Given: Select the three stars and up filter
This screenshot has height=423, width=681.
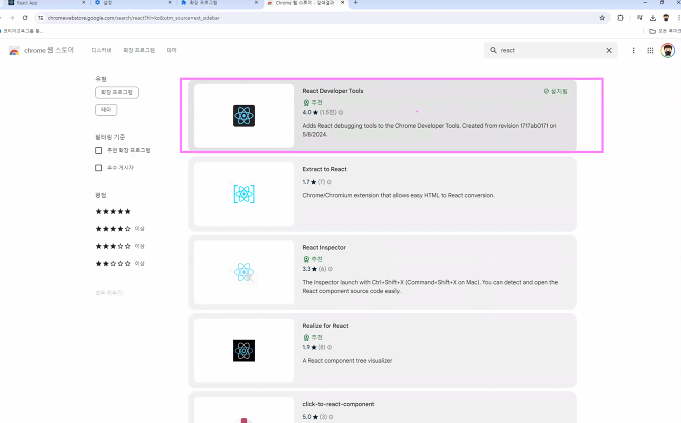Looking at the screenshot, I should click(120, 246).
